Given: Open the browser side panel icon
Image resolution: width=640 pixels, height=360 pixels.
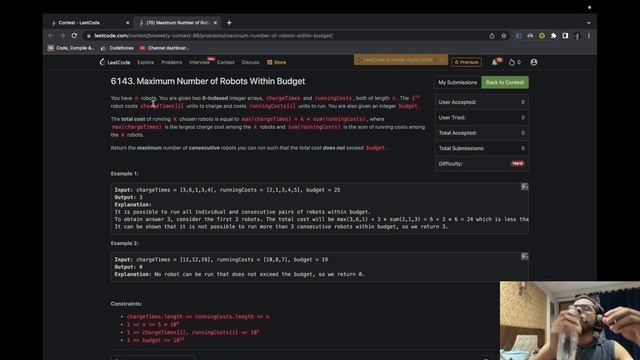Looking at the screenshot, I should point(565,36).
